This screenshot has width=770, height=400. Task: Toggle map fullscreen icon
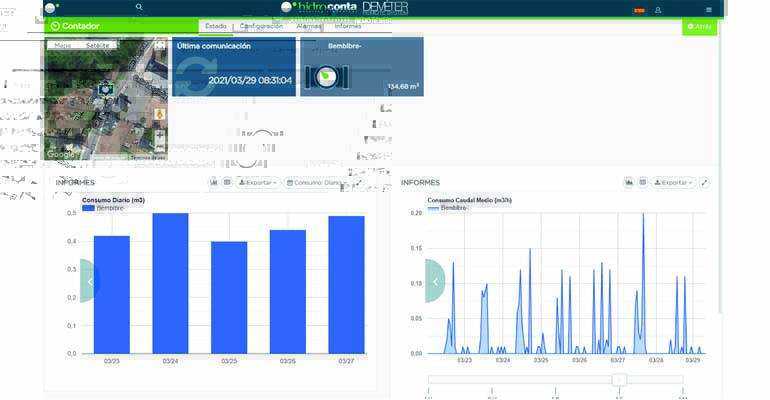pyautogui.click(x=160, y=45)
